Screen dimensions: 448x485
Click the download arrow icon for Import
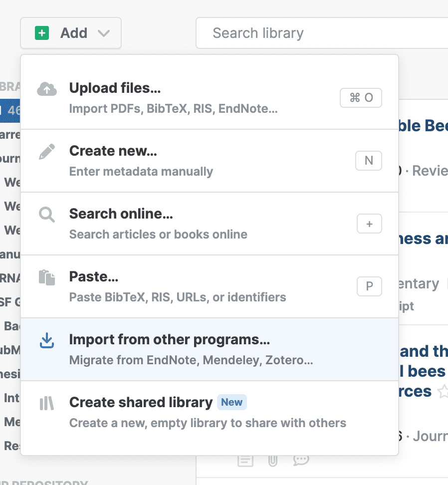[47, 341]
